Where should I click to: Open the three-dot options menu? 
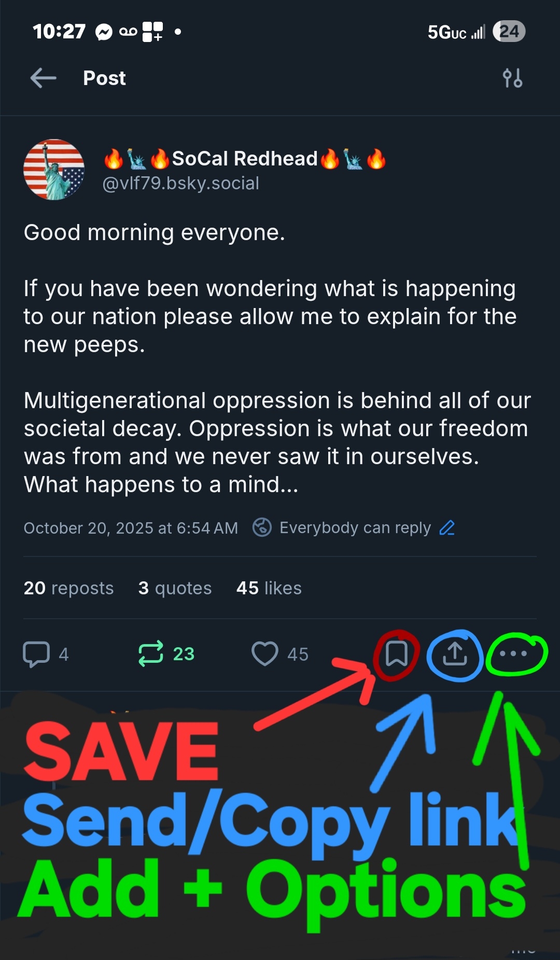click(513, 653)
